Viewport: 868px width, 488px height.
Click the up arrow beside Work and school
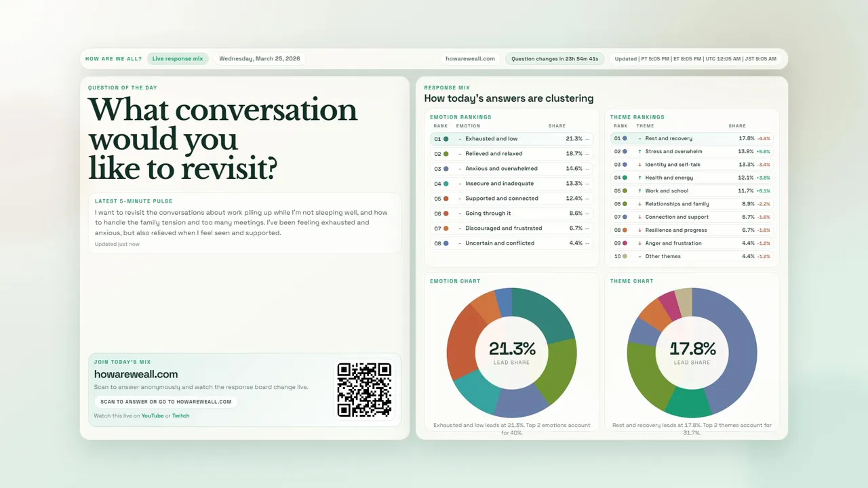coord(639,191)
